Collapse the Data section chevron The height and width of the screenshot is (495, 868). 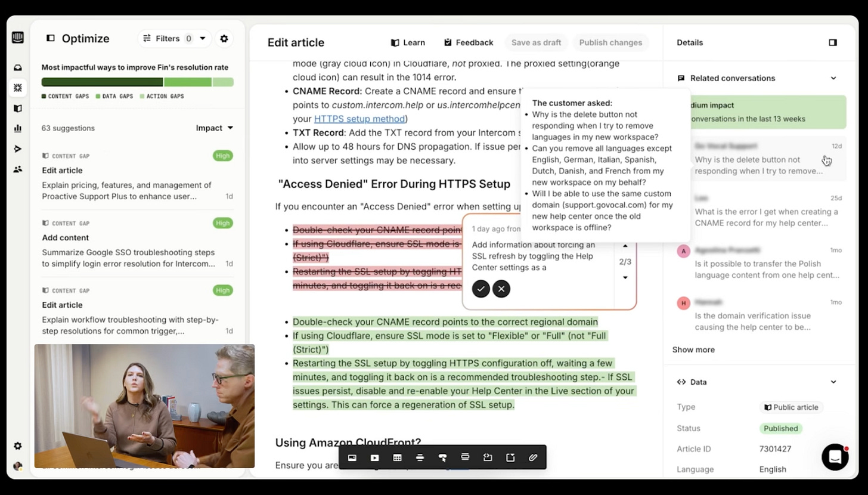(833, 382)
